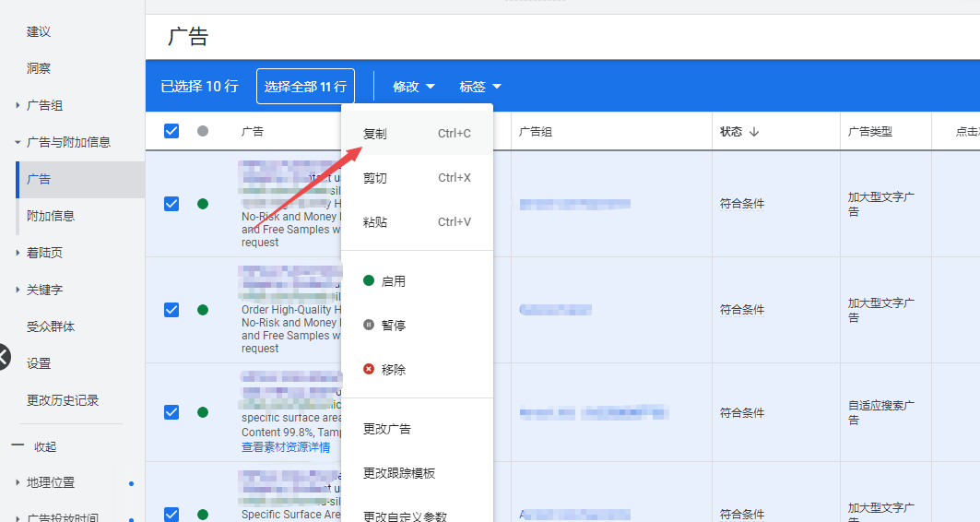Screen dimensions: 980x522
Task: Open the 标签 dropdown
Action: coord(480,87)
